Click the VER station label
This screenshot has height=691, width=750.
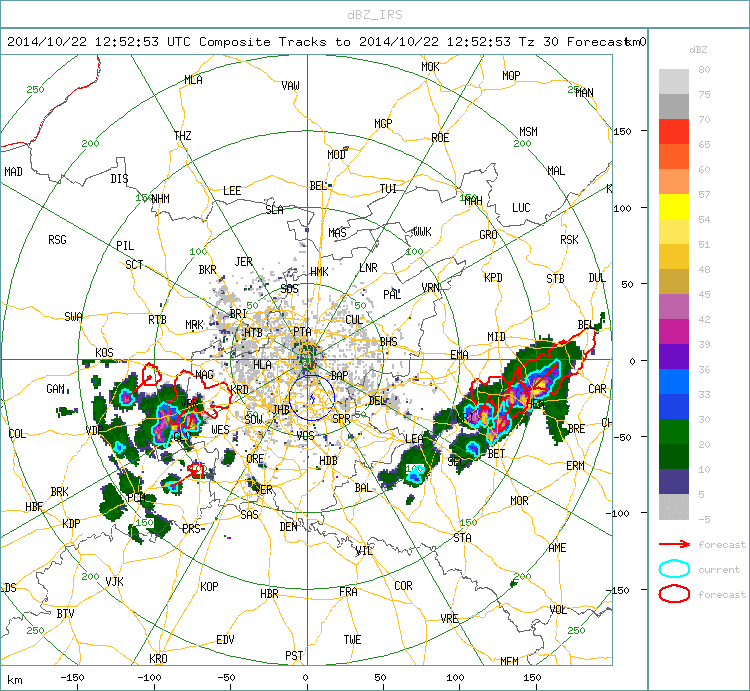tap(264, 490)
